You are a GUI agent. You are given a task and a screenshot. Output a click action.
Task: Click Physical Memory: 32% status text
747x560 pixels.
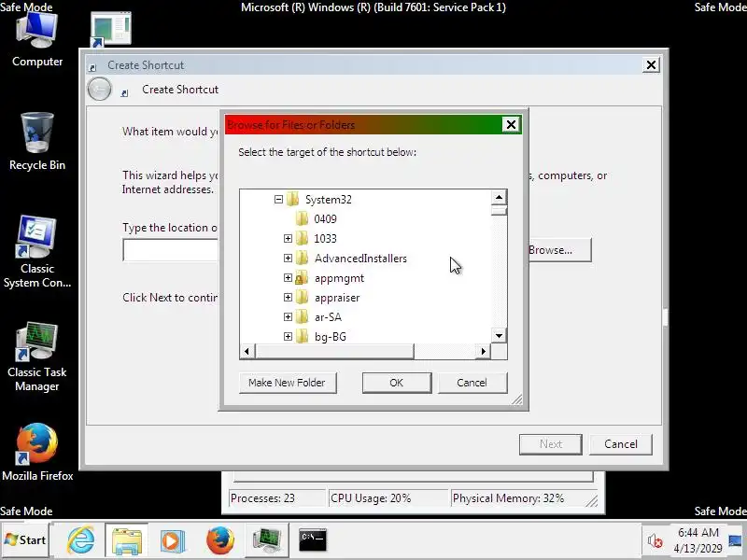[508, 498]
